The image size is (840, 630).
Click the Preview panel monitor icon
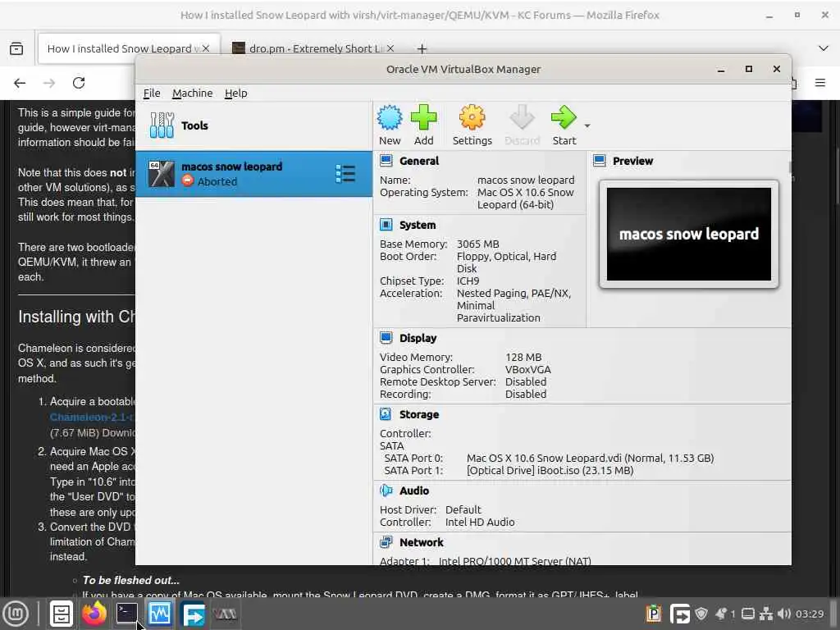coord(600,161)
